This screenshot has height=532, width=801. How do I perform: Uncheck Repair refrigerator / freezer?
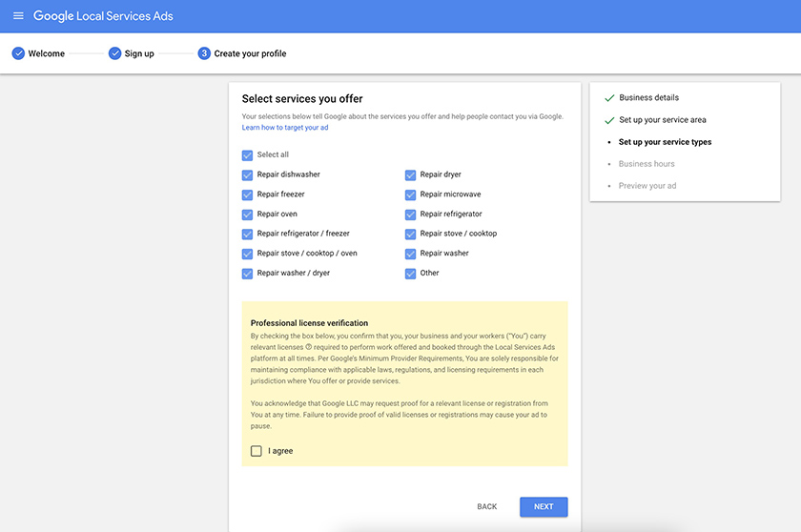pyautogui.click(x=247, y=235)
